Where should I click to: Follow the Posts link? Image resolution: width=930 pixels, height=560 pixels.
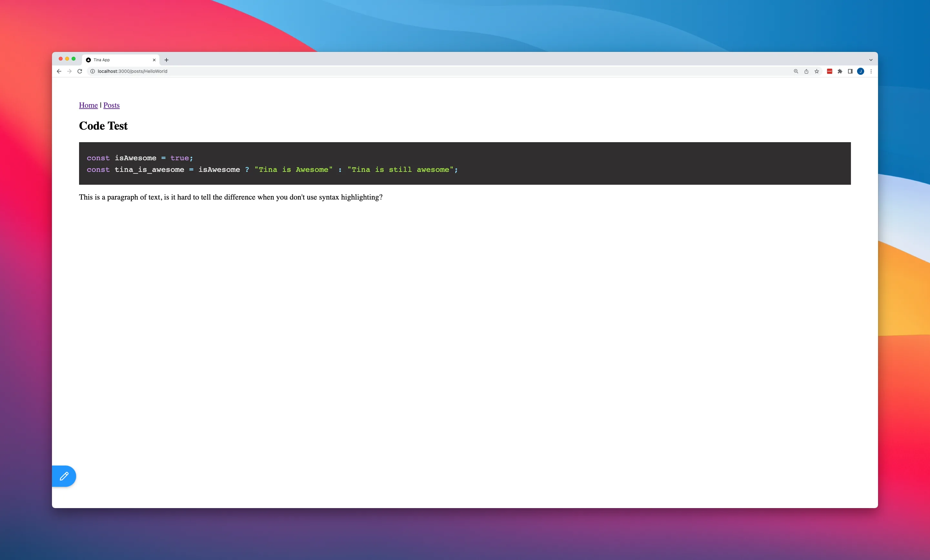coord(111,105)
